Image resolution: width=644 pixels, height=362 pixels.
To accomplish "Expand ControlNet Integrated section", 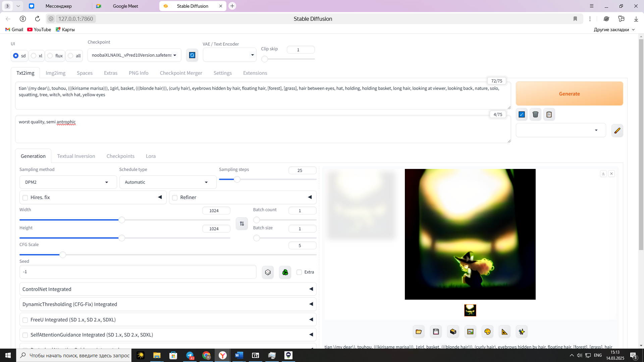I will [x=168, y=289].
